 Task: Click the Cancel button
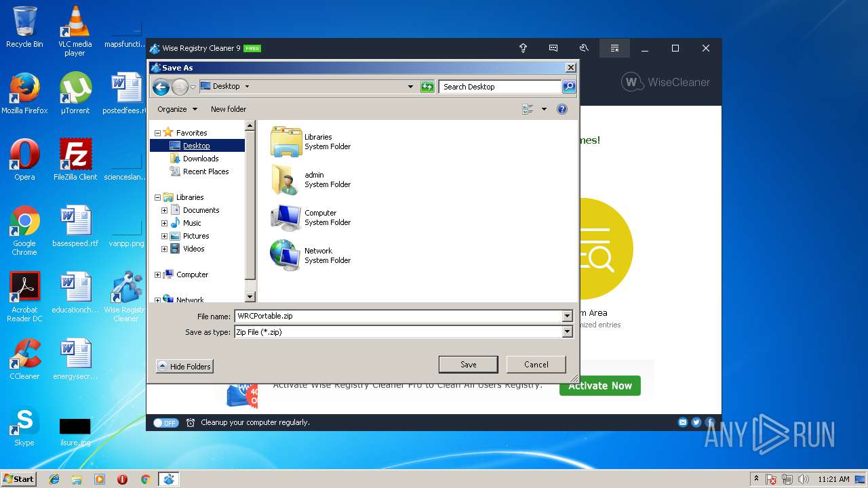[x=536, y=364]
